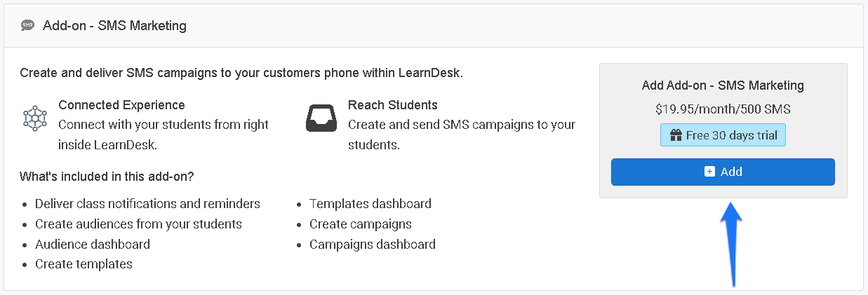The height and width of the screenshot is (295, 868).
Task: Click the Connected Experience heading
Action: pos(121,105)
